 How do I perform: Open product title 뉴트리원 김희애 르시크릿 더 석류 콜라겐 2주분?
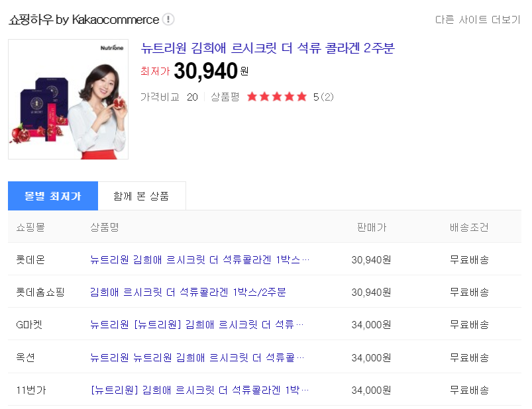(268, 48)
